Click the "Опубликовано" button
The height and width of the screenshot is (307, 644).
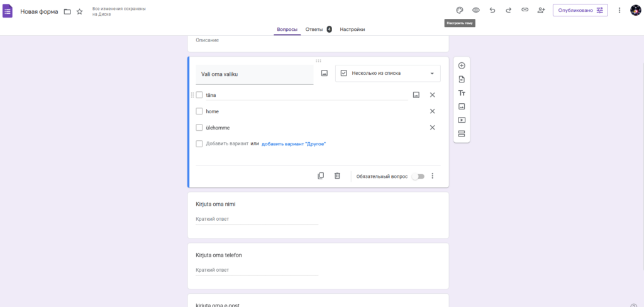coord(580,10)
